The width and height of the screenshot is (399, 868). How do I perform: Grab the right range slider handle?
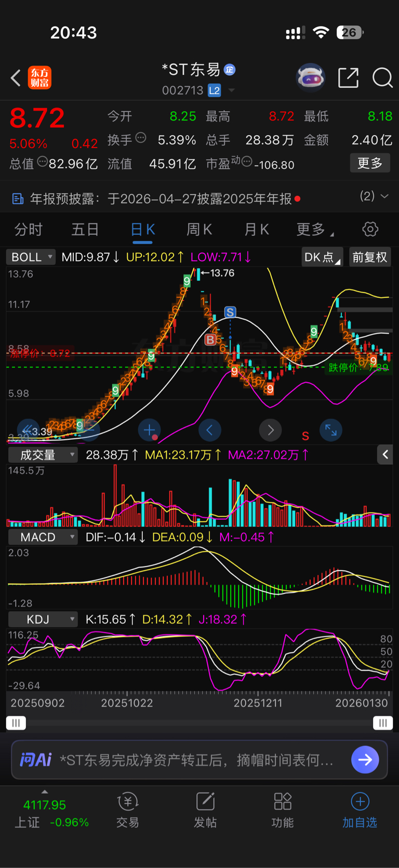383,723
